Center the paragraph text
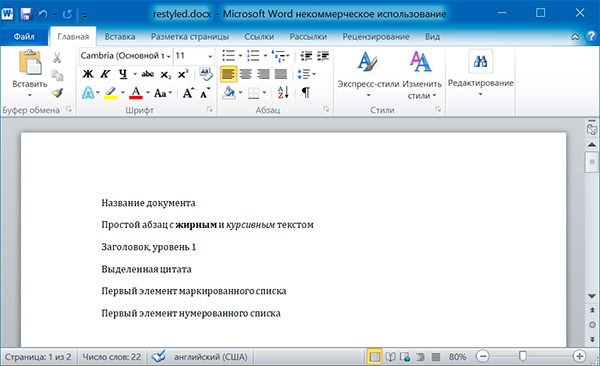Viewport: 600px width, 366px height. 246,74
